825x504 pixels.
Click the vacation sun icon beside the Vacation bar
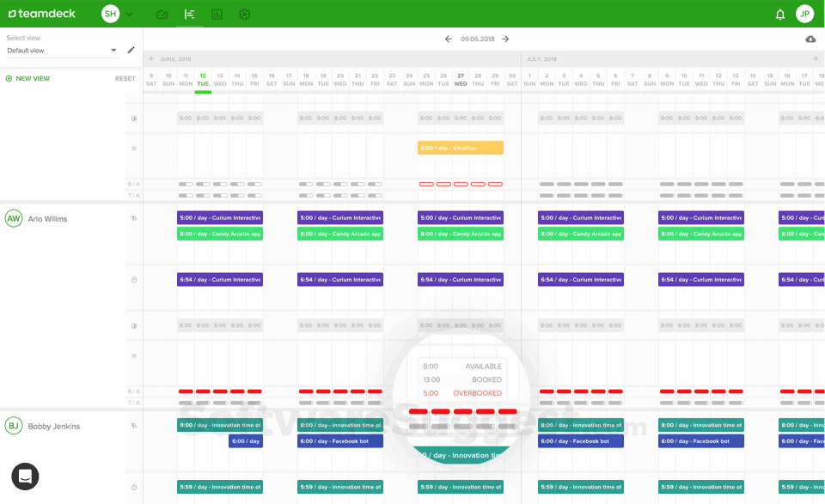click(x=134, y=149)
